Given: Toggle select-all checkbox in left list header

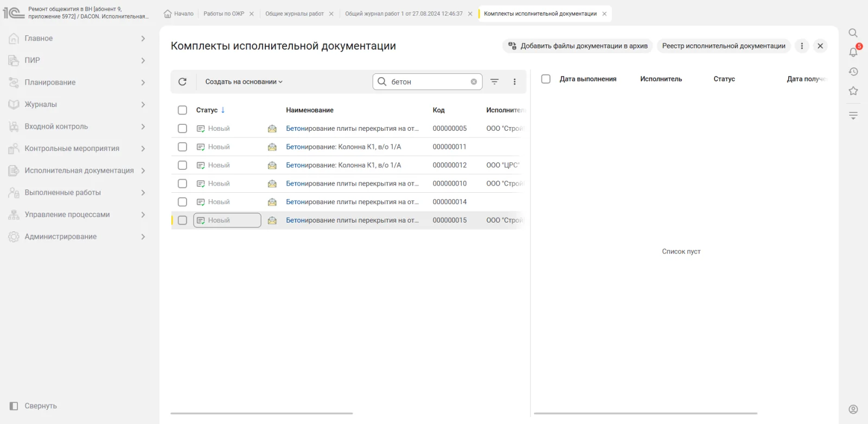Looking at the screenshot, I should (182, 110).
